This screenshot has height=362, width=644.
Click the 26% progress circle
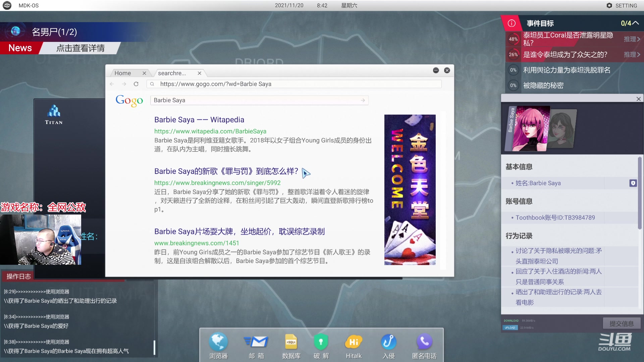[x=513, y=54]
